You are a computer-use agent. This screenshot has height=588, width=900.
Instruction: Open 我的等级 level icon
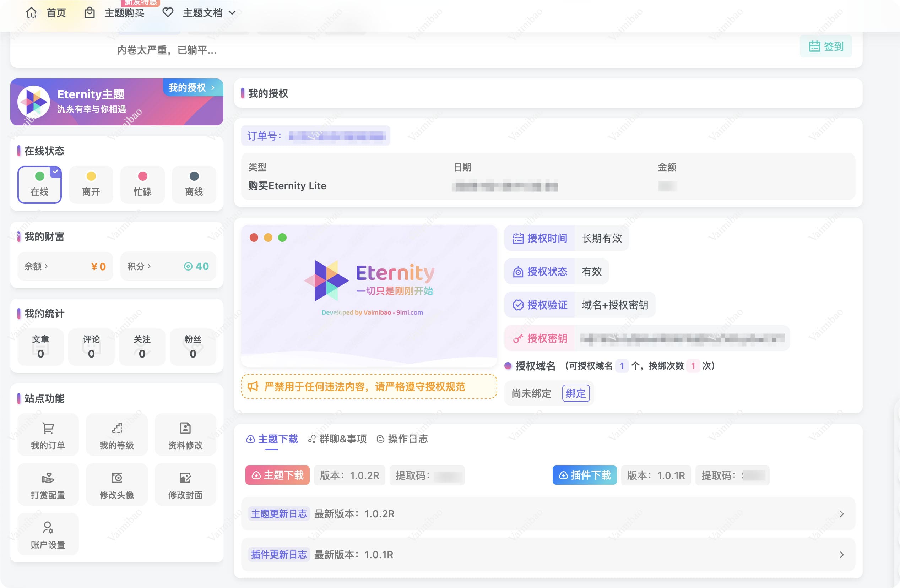click(116, 428)
